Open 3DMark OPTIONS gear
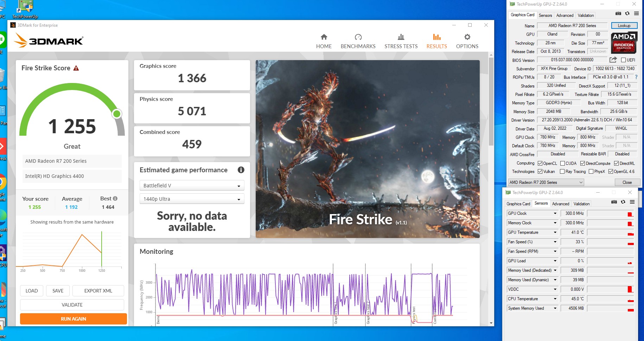Viewport: 644px width, 341px height. pos(467,41)
